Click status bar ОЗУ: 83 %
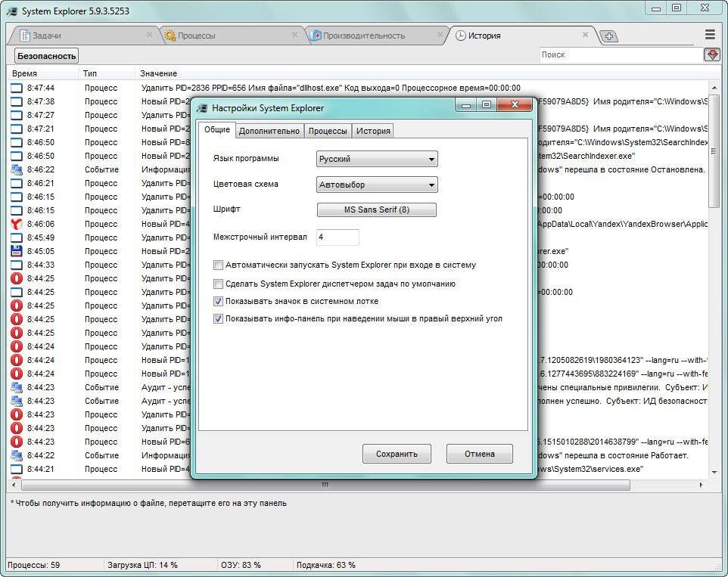 point(241,565)
